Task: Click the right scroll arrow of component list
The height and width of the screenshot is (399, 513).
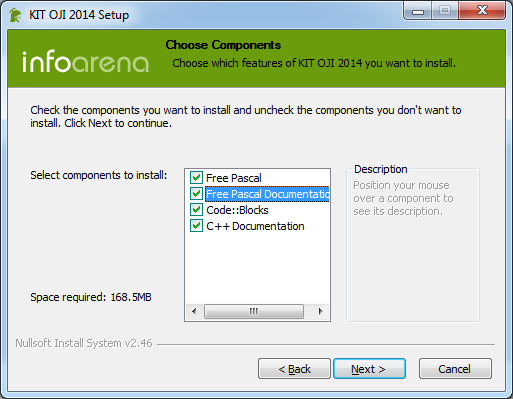Action: (x=320, y=312)
